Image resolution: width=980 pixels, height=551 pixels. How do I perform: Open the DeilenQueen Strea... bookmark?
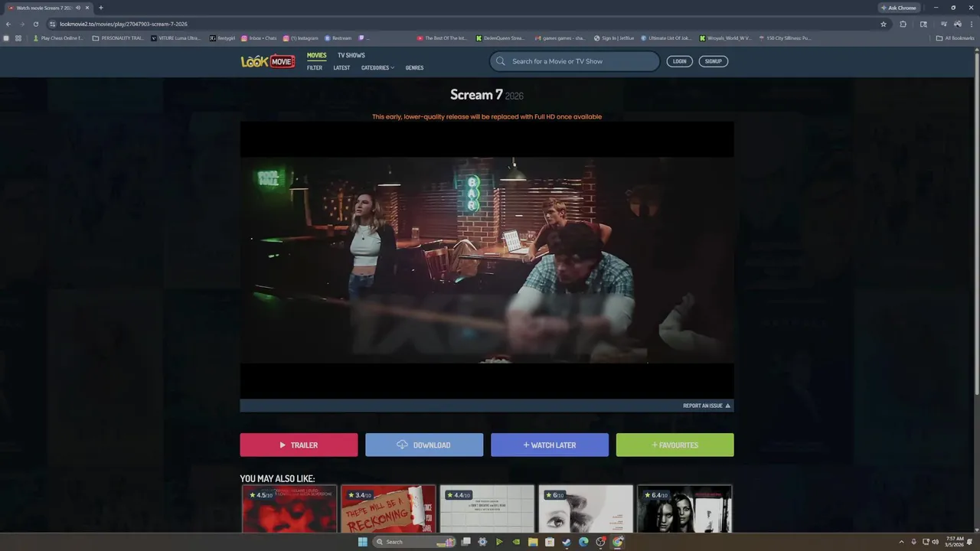pyautogui.click(x=500, y=37)
